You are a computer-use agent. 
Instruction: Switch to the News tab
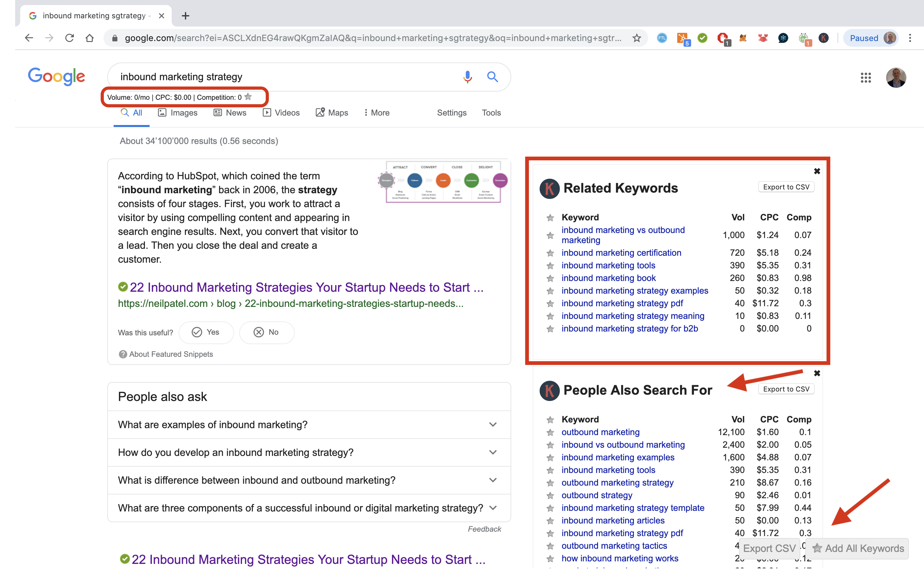tap(230, 113)
